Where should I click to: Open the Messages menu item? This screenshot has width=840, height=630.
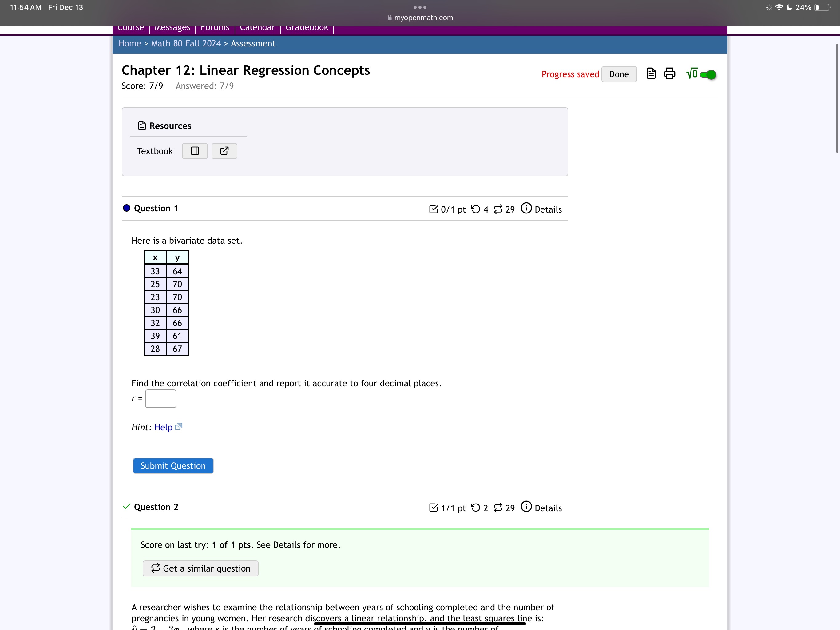[x=172, y=29]
